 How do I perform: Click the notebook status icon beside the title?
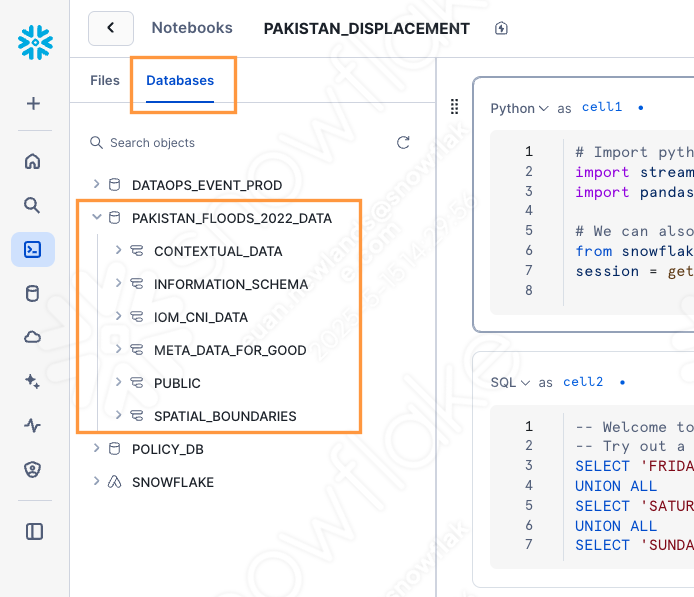coord(501,28)
